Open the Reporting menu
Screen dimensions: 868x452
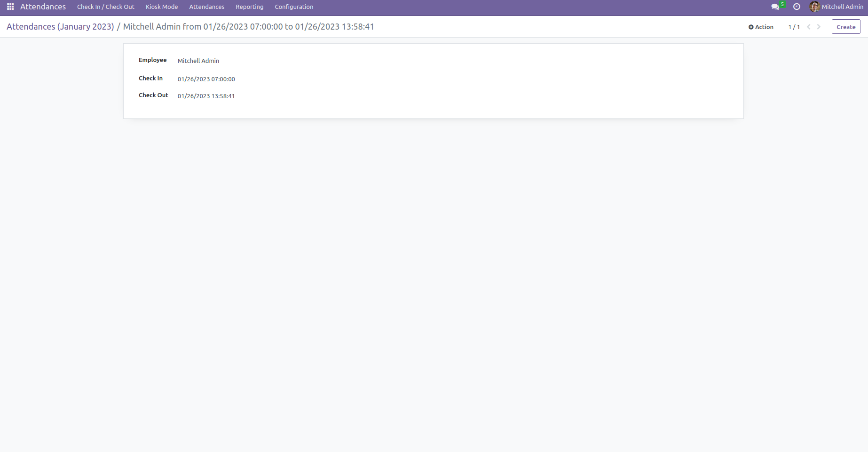[x=250, y=7]
